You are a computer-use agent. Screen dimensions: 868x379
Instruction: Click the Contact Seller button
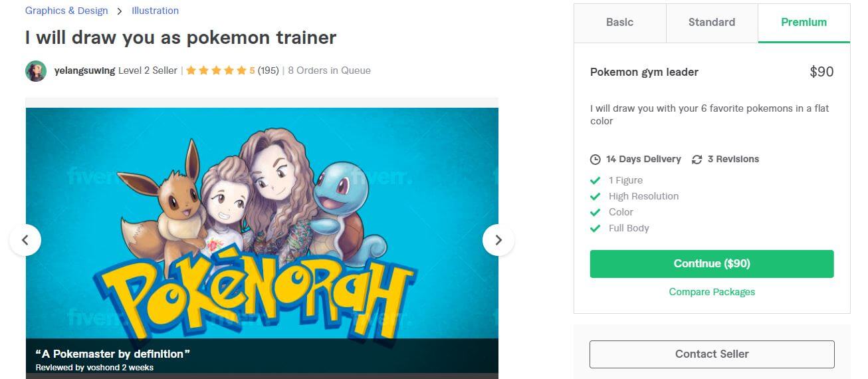coord(712,354)
